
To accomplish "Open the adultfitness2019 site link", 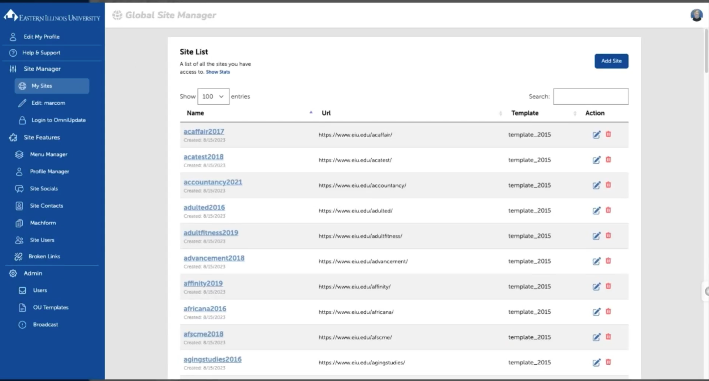I will point(211,233).
